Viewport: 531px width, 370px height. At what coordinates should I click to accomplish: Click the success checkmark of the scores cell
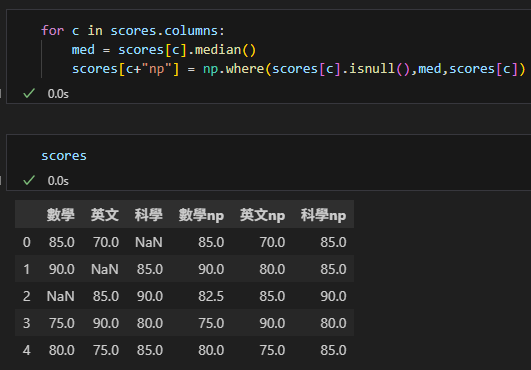click(x=29, y=180)
